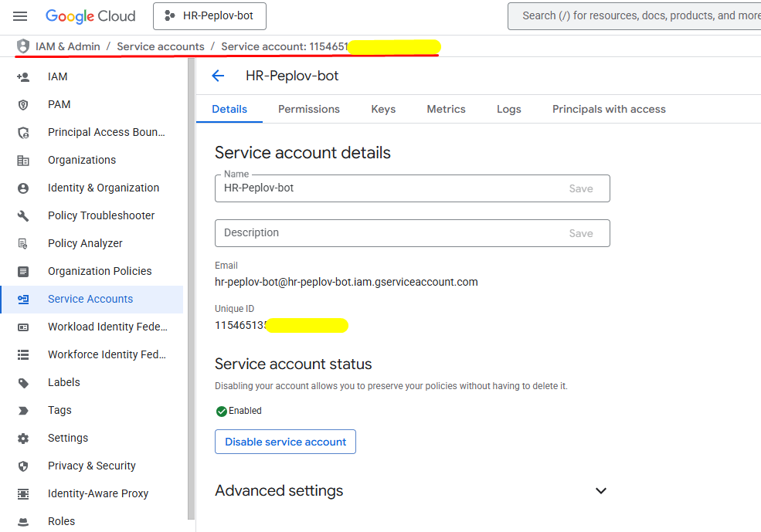Open the Metrics tab

pyautogui.click(x=446, y=109)
